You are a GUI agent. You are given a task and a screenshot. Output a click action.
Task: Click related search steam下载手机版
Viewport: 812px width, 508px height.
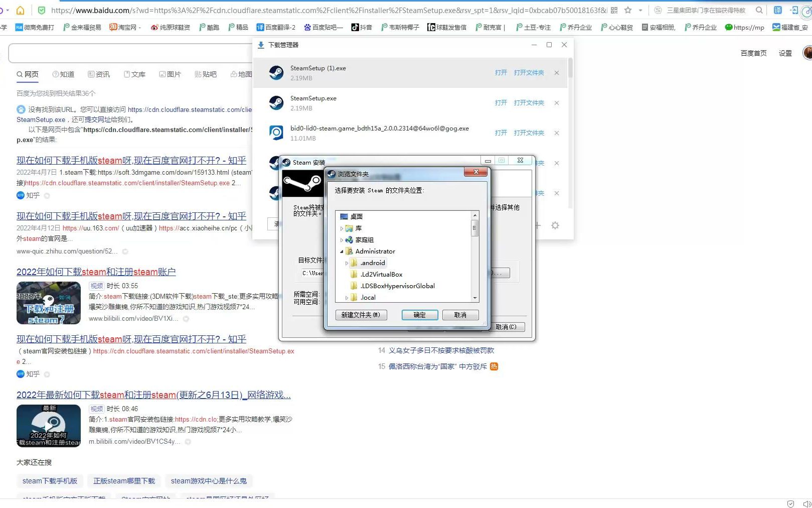(50, 481)
